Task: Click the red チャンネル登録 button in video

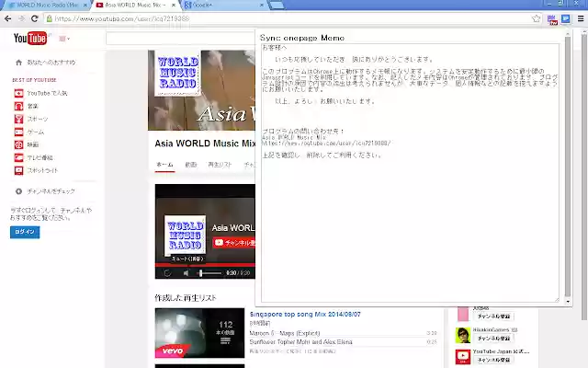Action: tap(234, 243)
